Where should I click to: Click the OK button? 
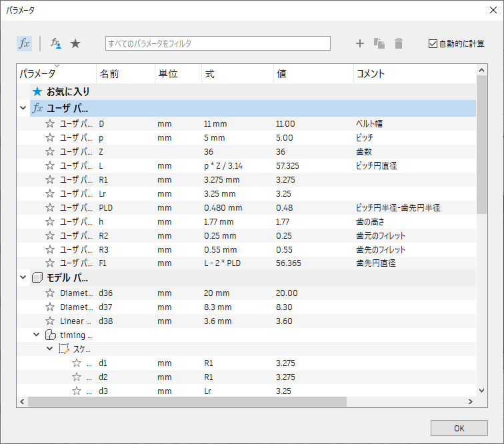459,427
